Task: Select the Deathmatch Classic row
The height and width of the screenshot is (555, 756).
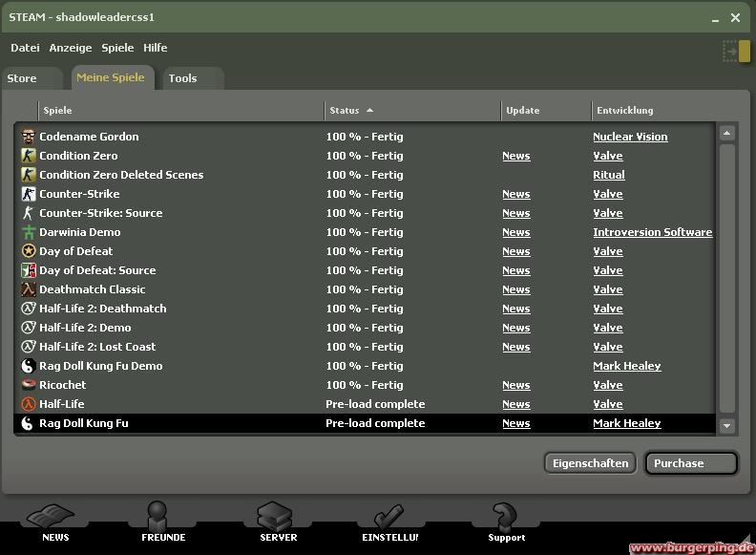Action: (x=365, y=289)
